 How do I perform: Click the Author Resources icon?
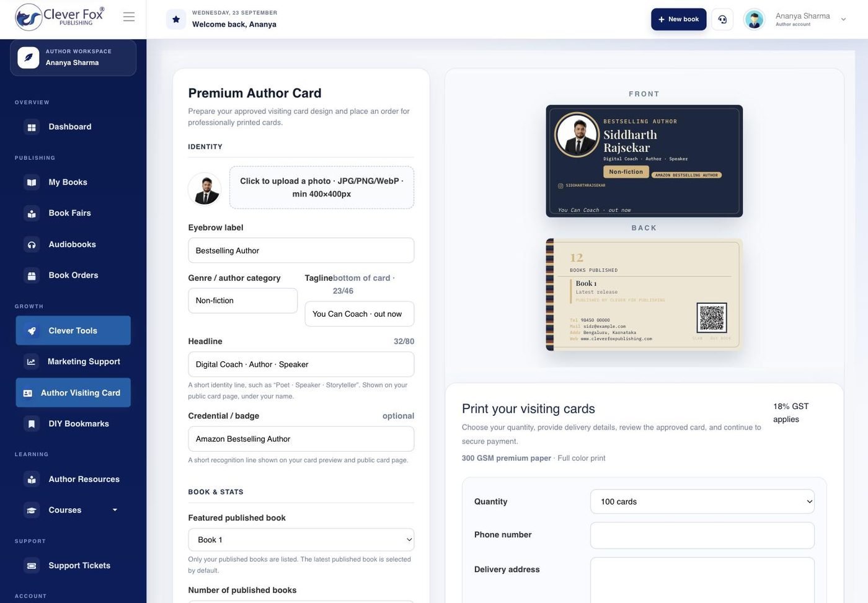pos(32,479)
